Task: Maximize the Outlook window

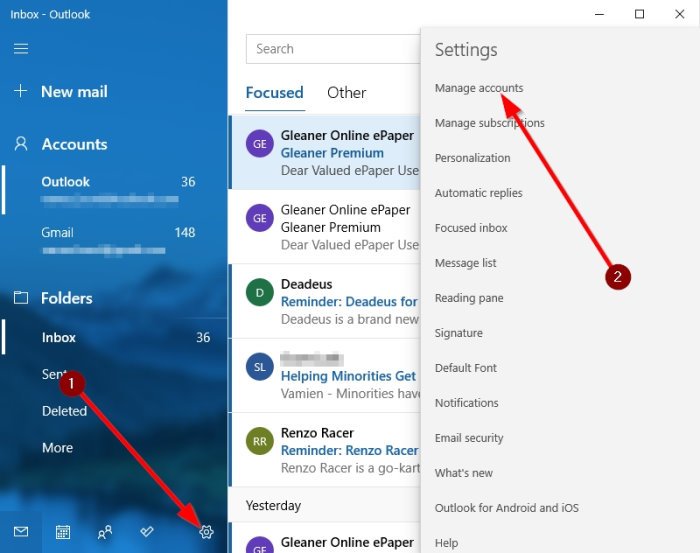Action: click(639, 14)
